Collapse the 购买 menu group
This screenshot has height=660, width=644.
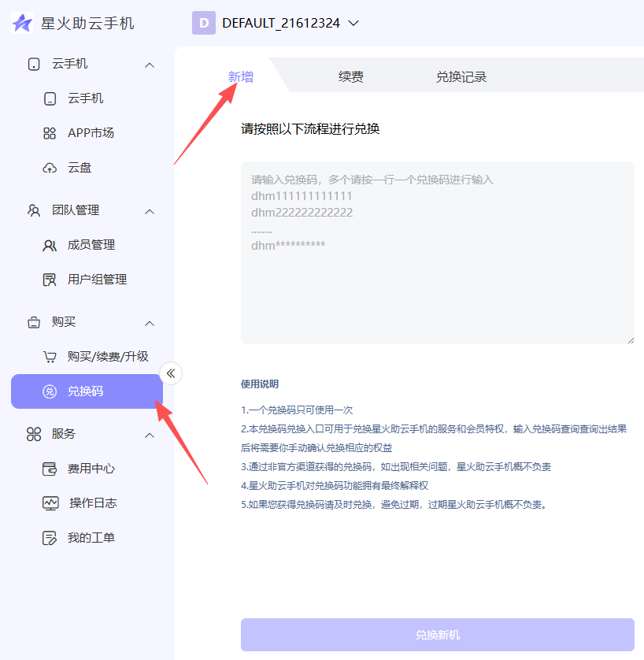(150, 323)
